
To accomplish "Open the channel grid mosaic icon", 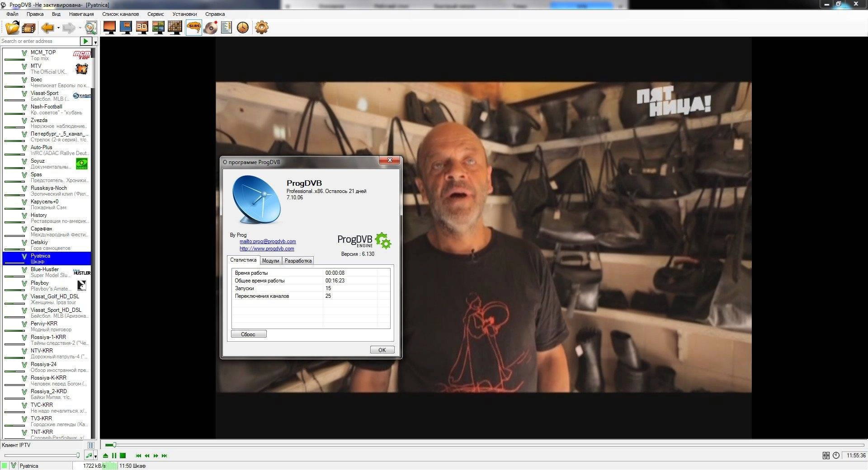I will (x=175, y=28).
